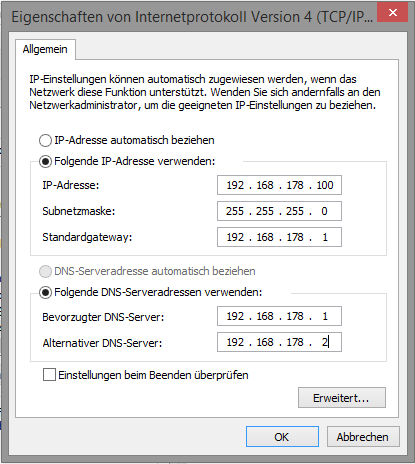The width and height of the screenshot is (415, 464).
Task: Select IP-Adresse automatisch beziehen option
Action: tap(45, 140)
